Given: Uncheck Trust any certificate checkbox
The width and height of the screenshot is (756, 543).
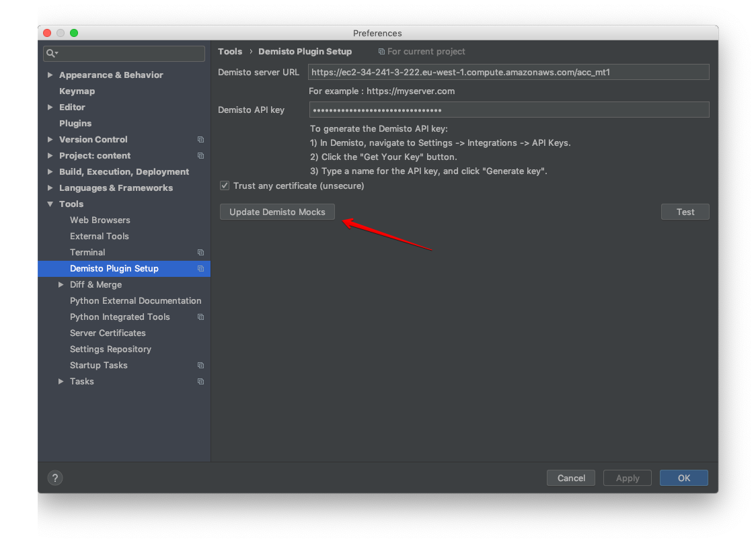Looking at the screenshot, I should (x=225, y=185).
